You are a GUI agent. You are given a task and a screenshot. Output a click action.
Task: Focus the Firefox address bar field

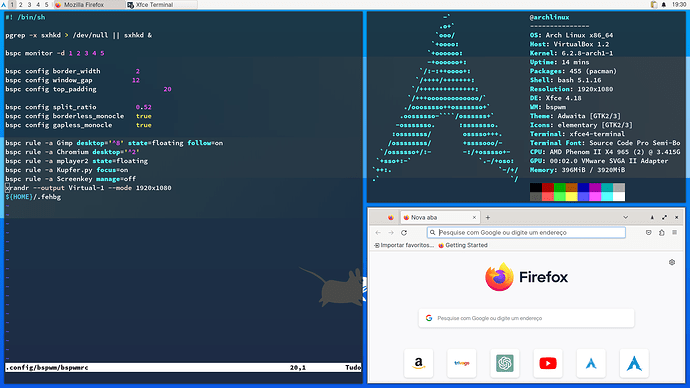526,232
